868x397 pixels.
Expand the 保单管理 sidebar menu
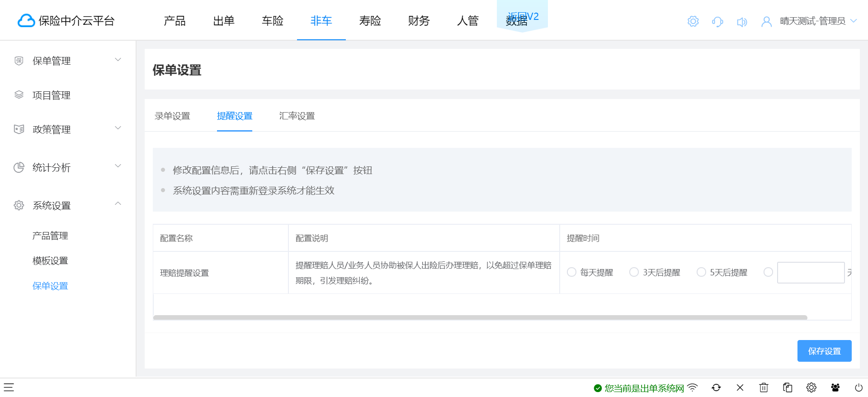click(118, 60)
